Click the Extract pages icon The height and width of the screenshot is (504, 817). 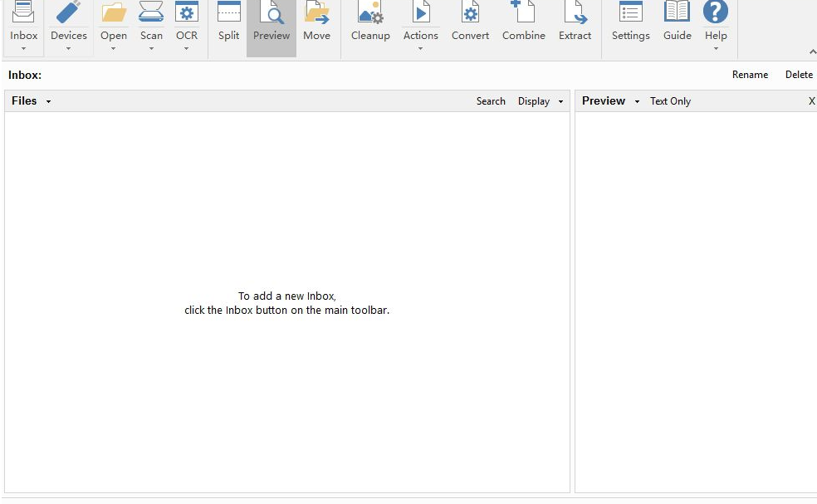[575, 15]
